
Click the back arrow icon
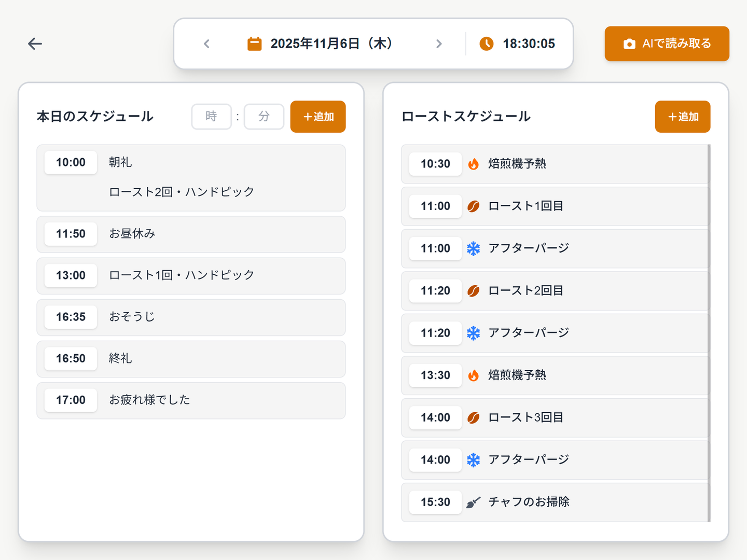pos(35,44)
